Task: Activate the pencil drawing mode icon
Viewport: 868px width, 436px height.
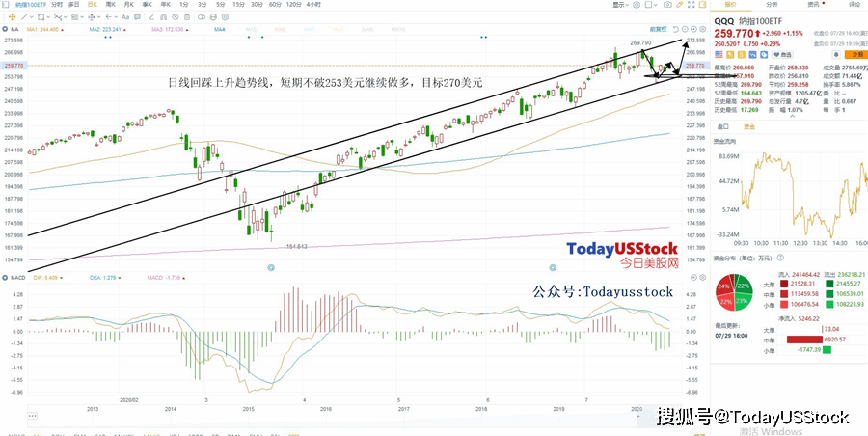Action: click(x=679, y=5)
